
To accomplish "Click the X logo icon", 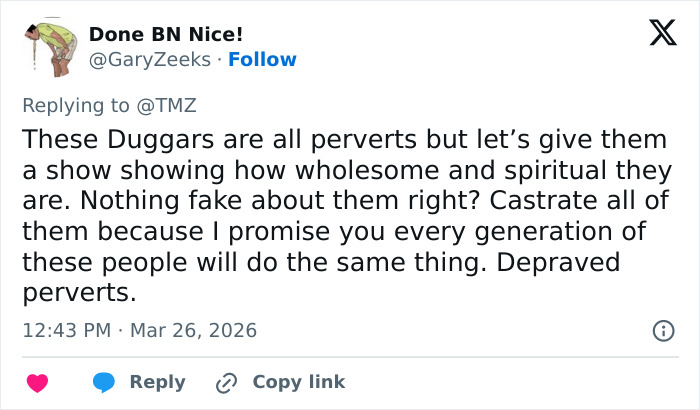I will tap(656, 34).
